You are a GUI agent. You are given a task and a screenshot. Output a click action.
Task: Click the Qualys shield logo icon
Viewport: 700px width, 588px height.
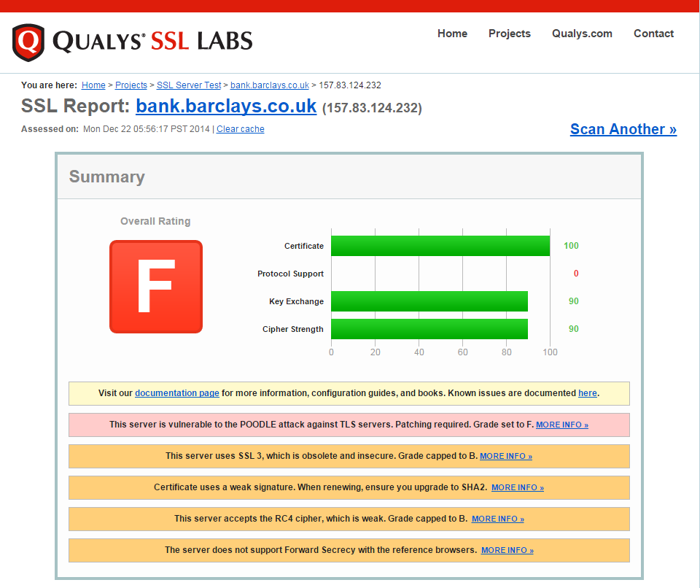28,42
